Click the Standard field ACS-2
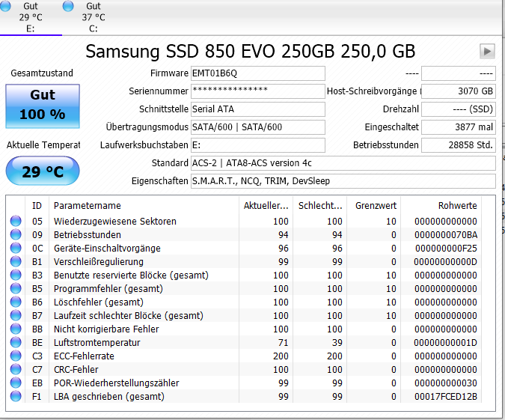505x420 pixels. click(x=343, y=163)
